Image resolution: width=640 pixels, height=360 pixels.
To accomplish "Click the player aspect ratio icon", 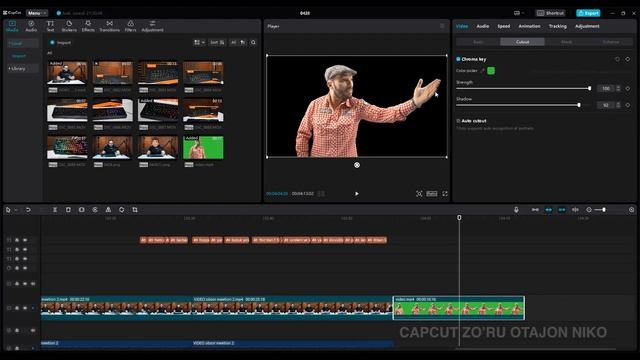I will [x=432, y=194].
